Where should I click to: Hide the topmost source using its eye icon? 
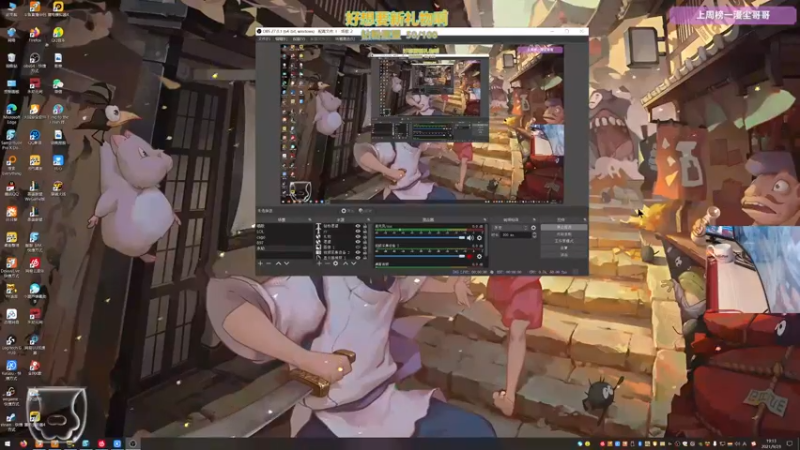coord(358,226)
